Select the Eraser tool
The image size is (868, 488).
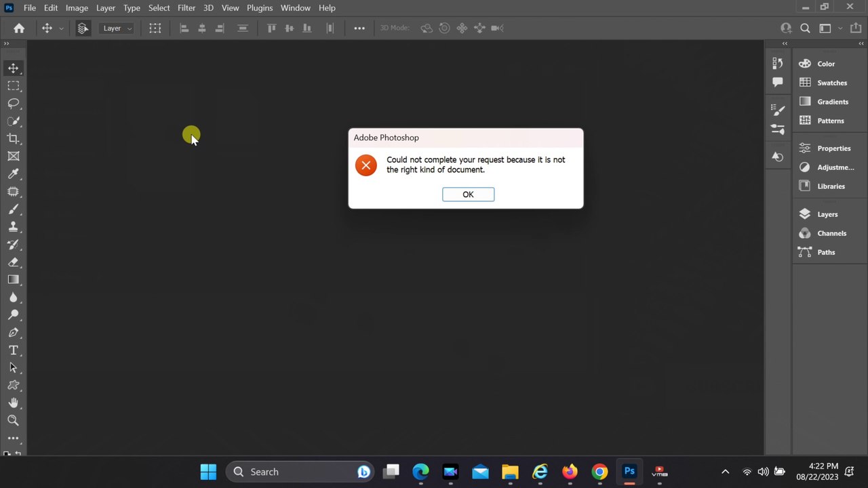[13, 262]
